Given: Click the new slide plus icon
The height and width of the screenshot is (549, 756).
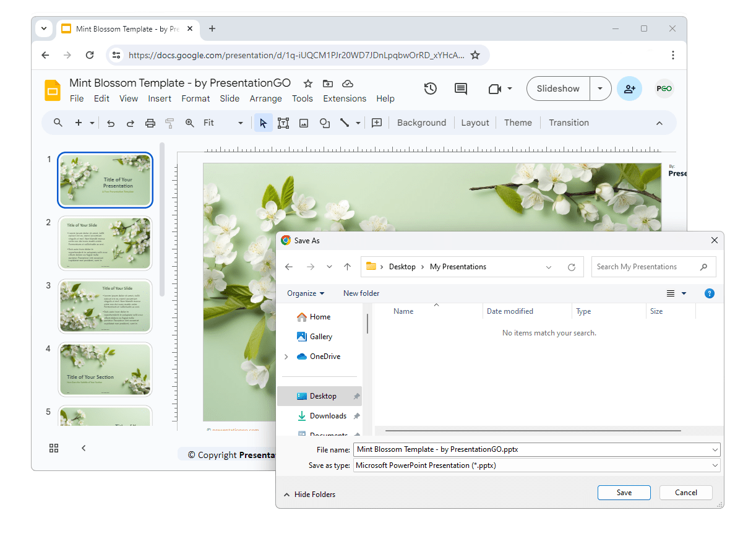Looking at the screenshot, I should [79, 123].
